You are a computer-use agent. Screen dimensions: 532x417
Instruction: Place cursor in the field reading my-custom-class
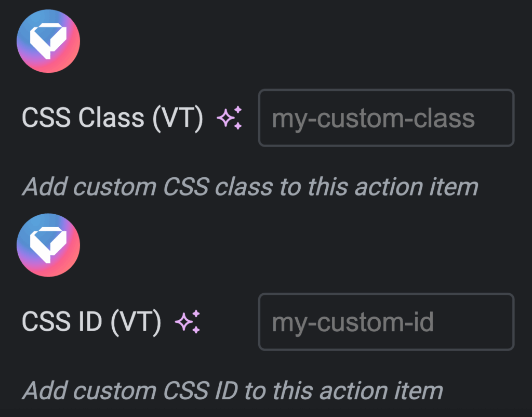(386, 118)
